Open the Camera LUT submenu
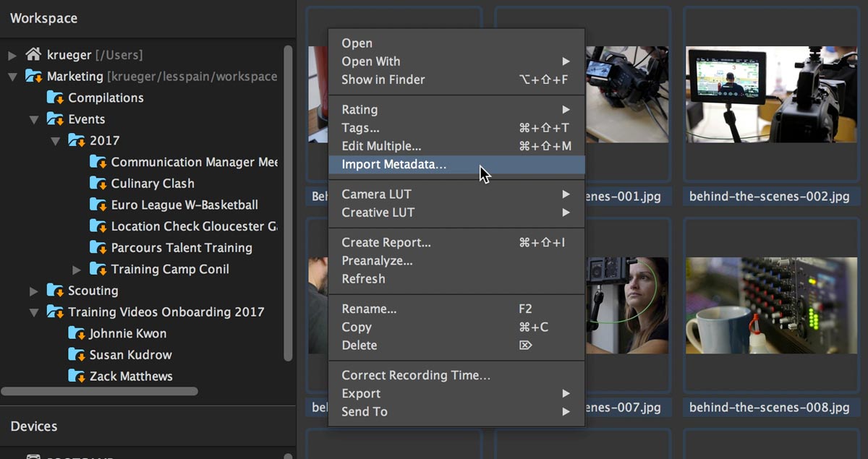Image resolution: width=868 pixels, height=459 pixels. [x=456, y=194]
